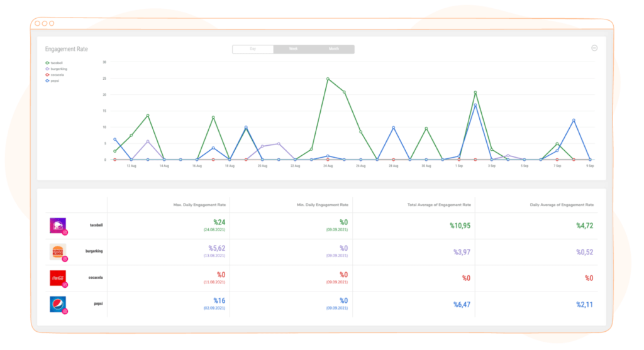
Task: Click tacobell daily average %4,72
Action: tap(584, 226)
